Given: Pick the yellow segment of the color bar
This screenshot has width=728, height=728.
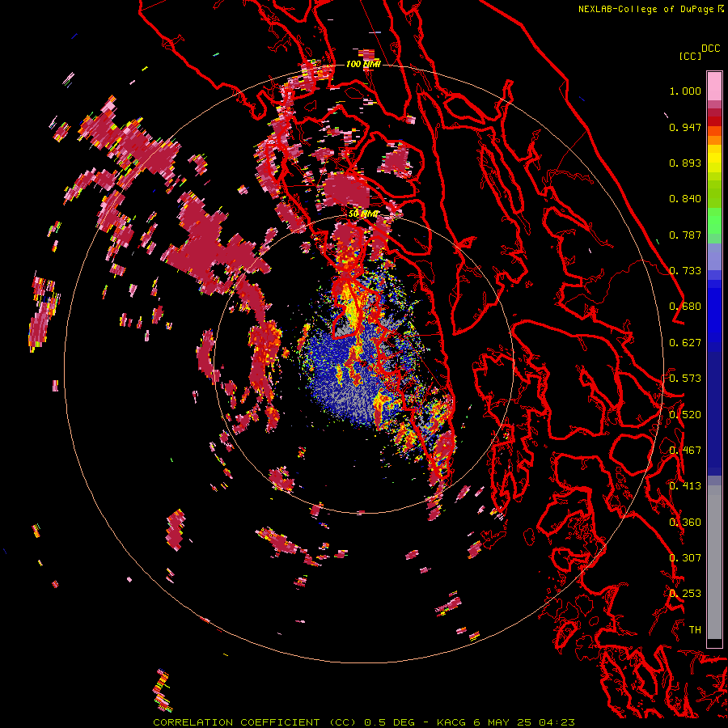Looking at the screenshot, I should [x=714, y=159].
